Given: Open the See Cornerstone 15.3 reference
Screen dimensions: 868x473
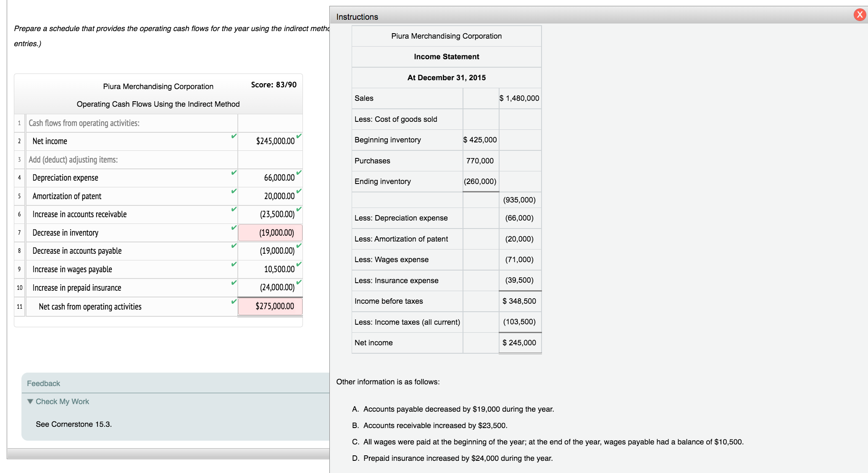Looking at the screenshot, I should pos(74,424).
